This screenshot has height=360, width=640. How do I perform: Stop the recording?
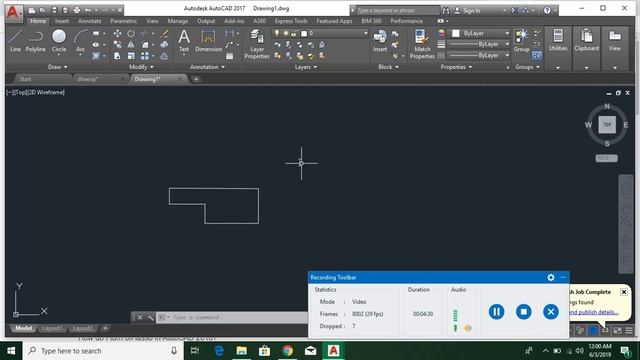coord(524,312)
